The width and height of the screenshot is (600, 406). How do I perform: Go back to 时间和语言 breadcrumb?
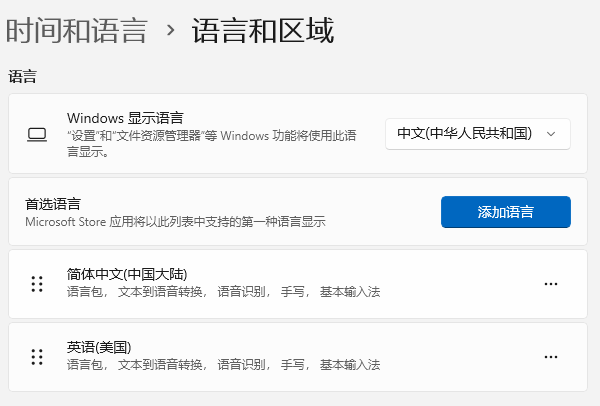click(77, 31)
